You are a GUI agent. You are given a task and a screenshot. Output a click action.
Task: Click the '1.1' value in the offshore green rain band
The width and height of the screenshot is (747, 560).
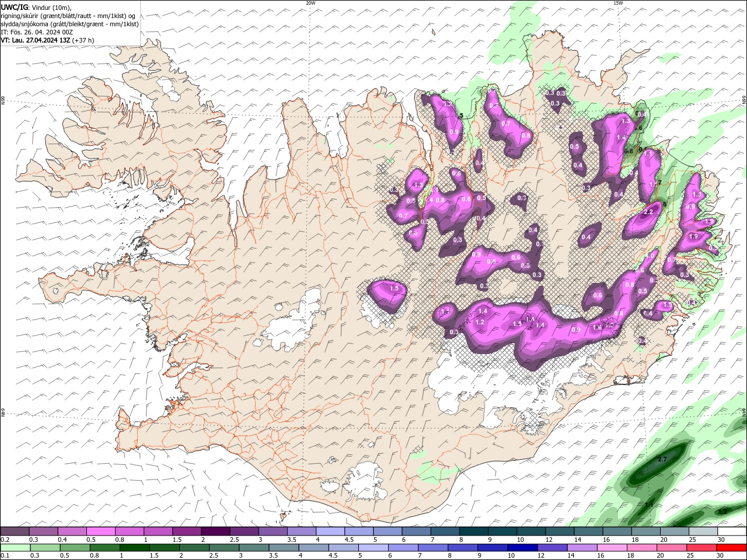click(x=649, y=505)
